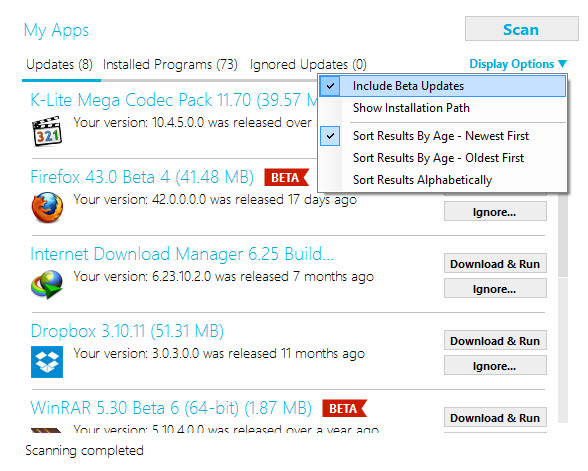The width and height of the screenshot is (588, 471).
Task: Ignore the Firefox 43.0 Beta 4 update
Action: 495,212
